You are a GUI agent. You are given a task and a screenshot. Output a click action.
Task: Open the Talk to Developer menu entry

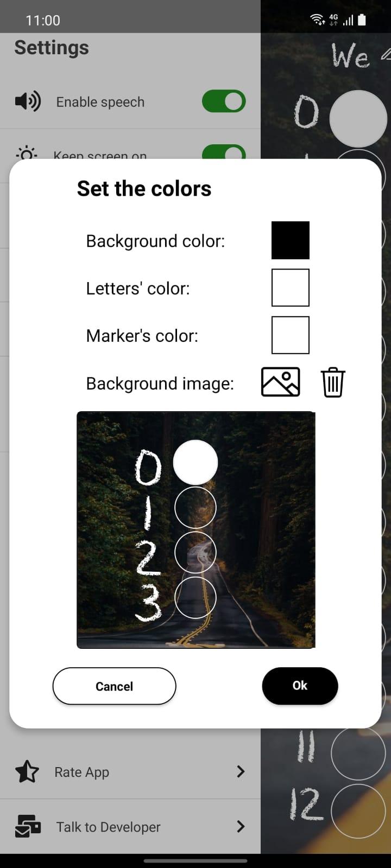click(130, 826)
